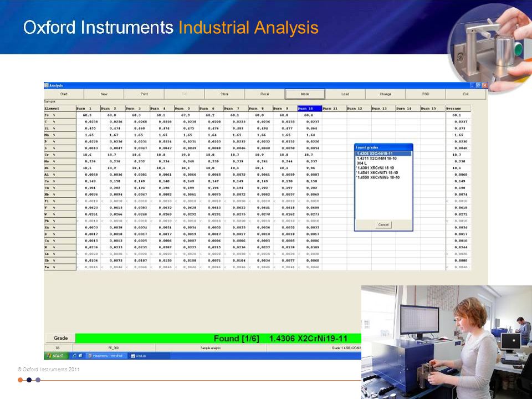
Task: Select the Si % row header
Action: pyautogui.click(x=60, y=128)
